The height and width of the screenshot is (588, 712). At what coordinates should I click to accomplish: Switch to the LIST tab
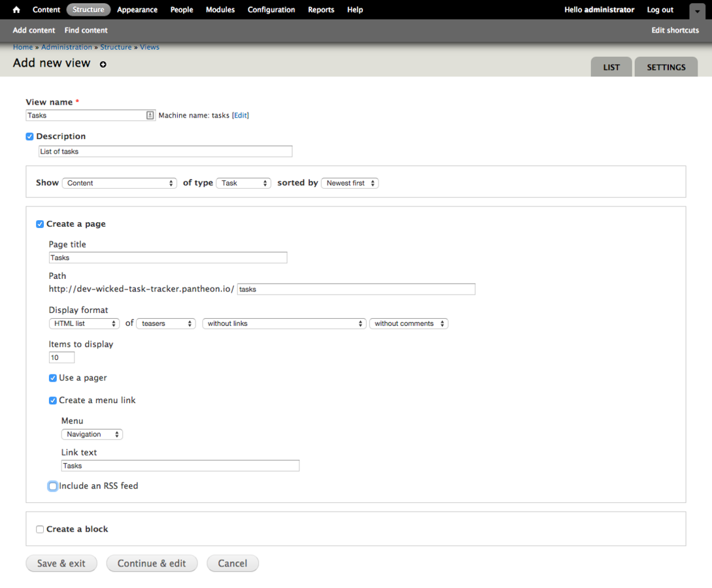(611, 67)
